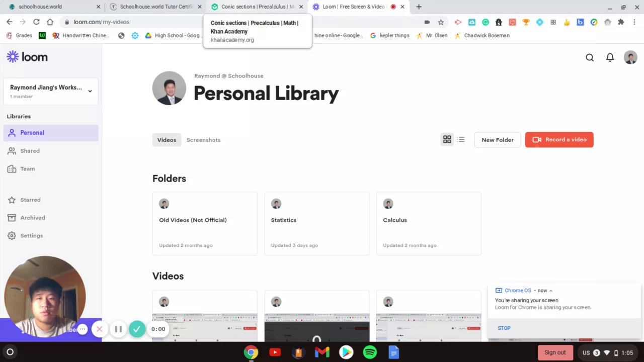Cancel the recording with X button

pos(100,329)
